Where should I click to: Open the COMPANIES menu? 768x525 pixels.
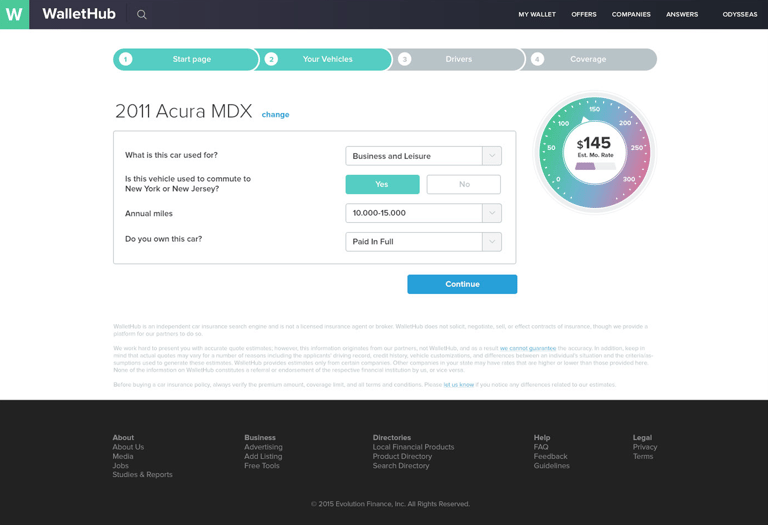coord(631,15)
